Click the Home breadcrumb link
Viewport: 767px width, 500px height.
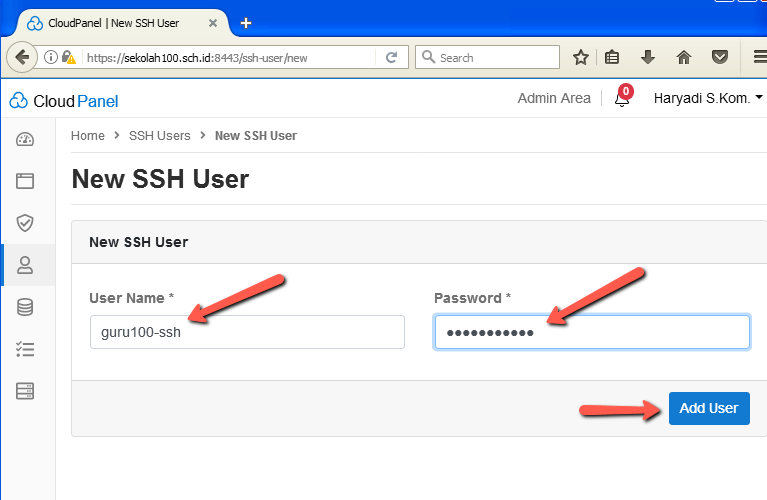87,136
